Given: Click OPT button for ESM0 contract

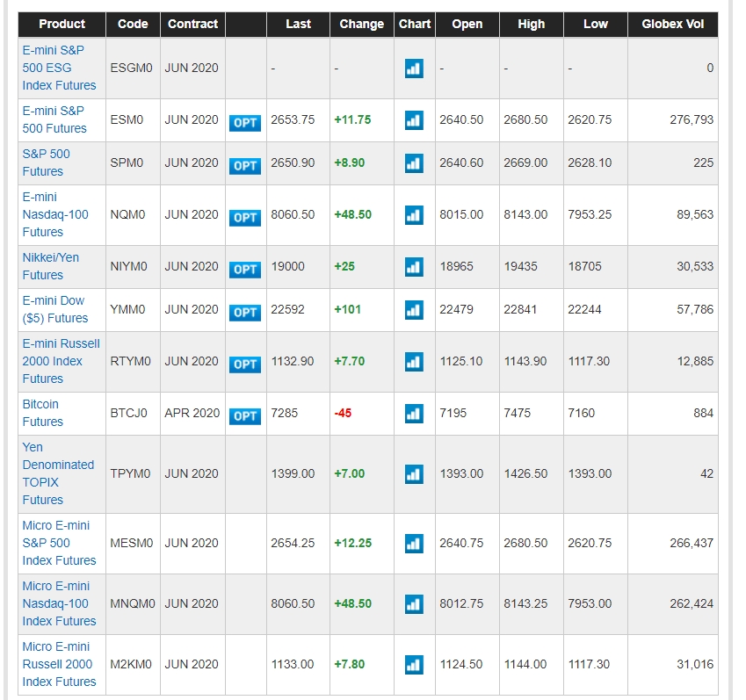Looking at the screenshot, I should point(245,123).
